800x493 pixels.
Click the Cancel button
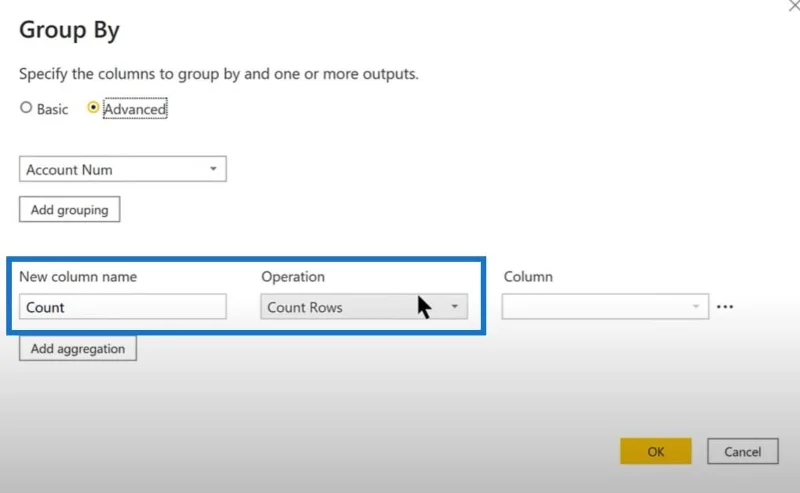click(742, 451)
